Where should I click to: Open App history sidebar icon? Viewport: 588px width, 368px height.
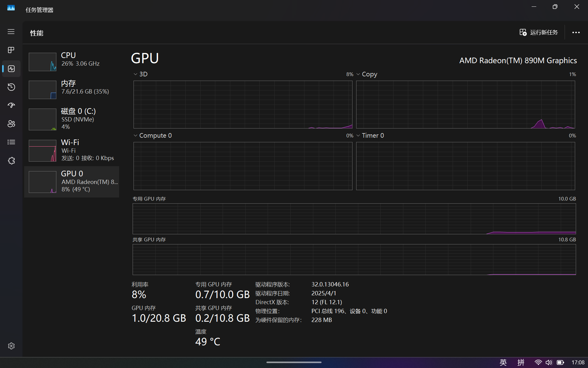[11, 87]
